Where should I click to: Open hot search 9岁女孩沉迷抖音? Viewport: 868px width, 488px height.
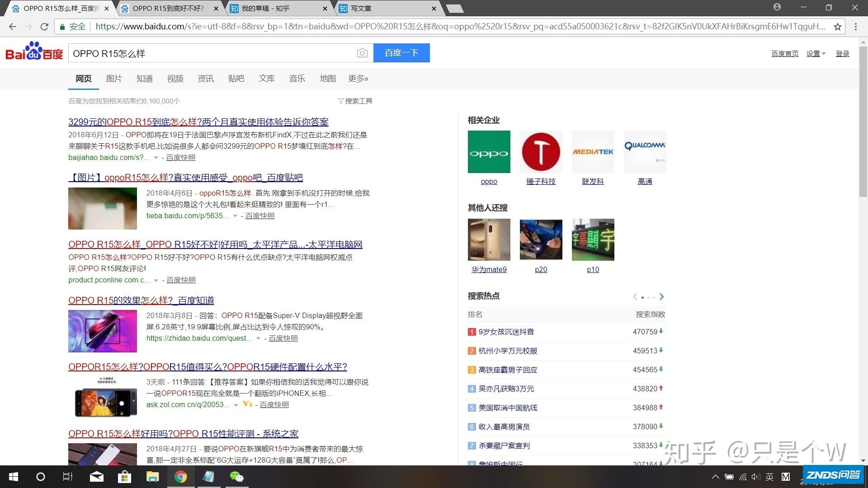pyautogui.click(x=506, y=332)
